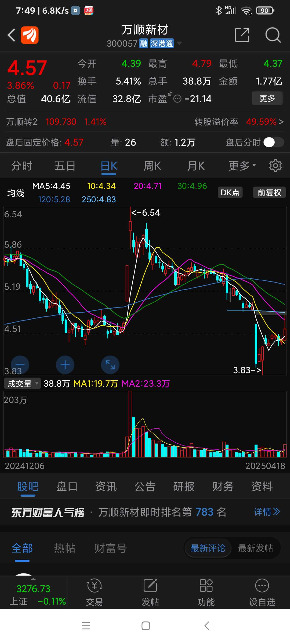The width and height of the screenshot is (290, 644).
Task: Switch 前复权 adjustment mode
Action: point(269,192)
